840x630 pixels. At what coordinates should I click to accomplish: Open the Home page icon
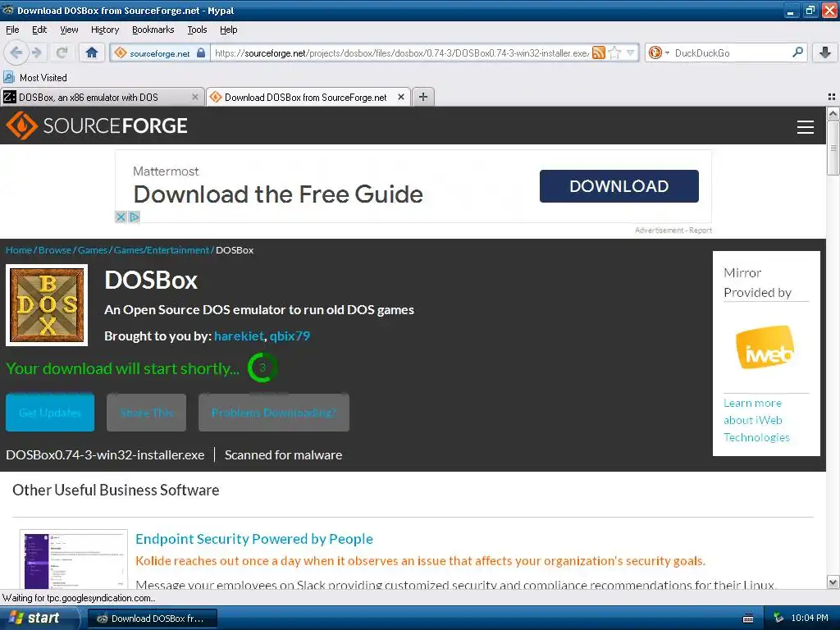[92, 52]
